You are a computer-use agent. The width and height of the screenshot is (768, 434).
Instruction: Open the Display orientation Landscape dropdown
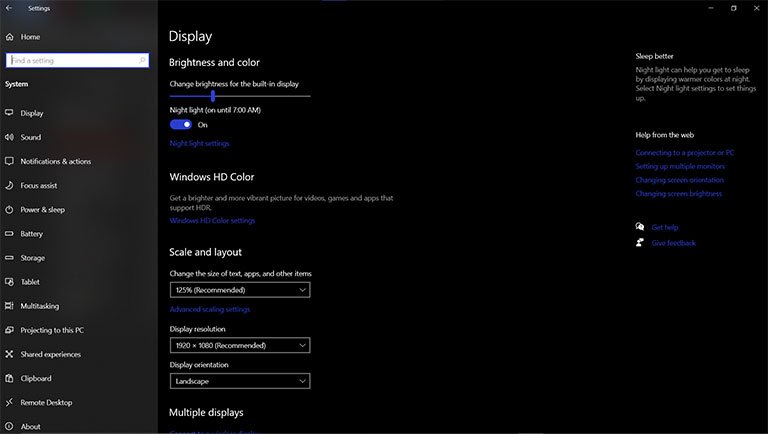(x=240, y=381)
